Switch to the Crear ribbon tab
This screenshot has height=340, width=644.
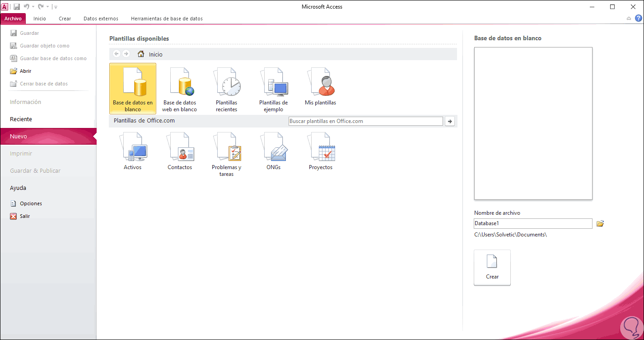[x=65, y=19]
